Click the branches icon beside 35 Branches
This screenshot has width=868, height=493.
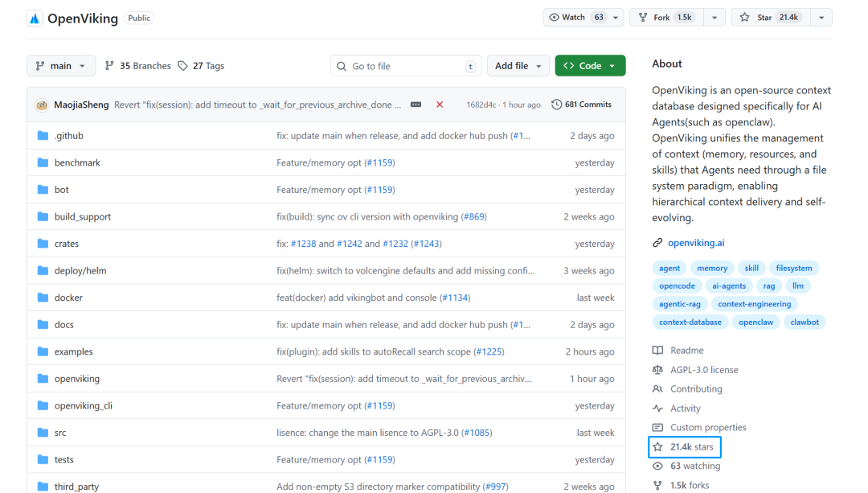(x=110, y=66)
